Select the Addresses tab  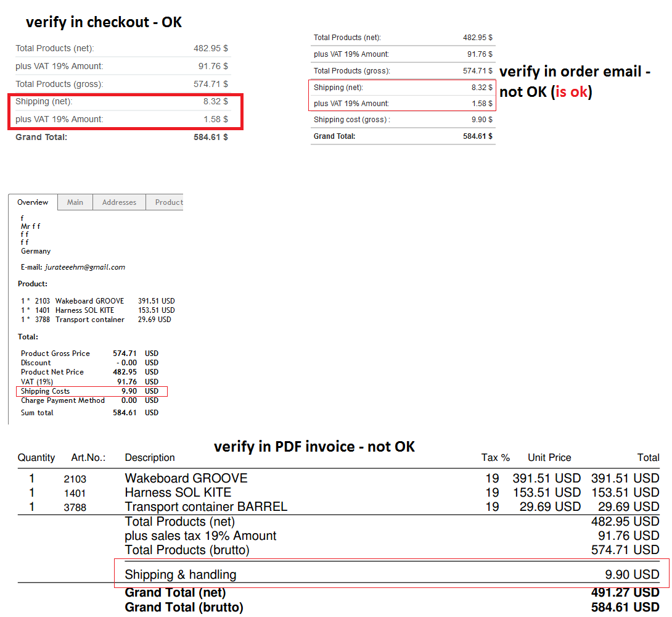(x=119, y=202)
